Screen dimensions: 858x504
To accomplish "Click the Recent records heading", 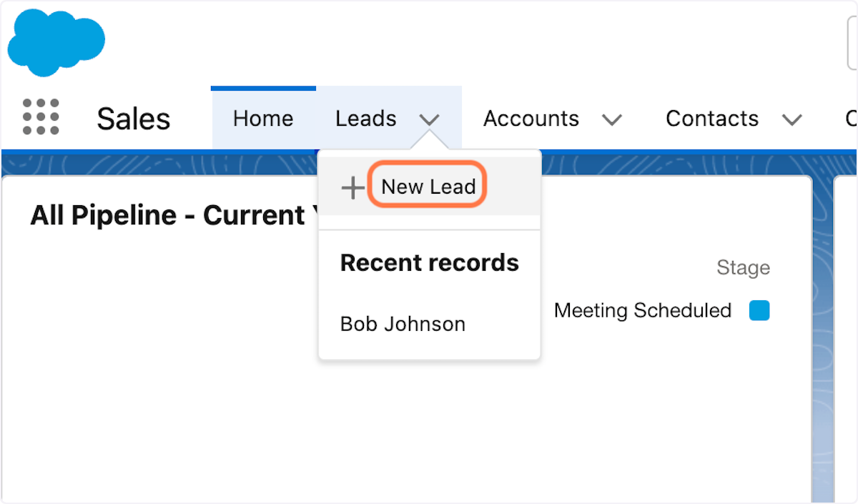I will pos(430,262).
